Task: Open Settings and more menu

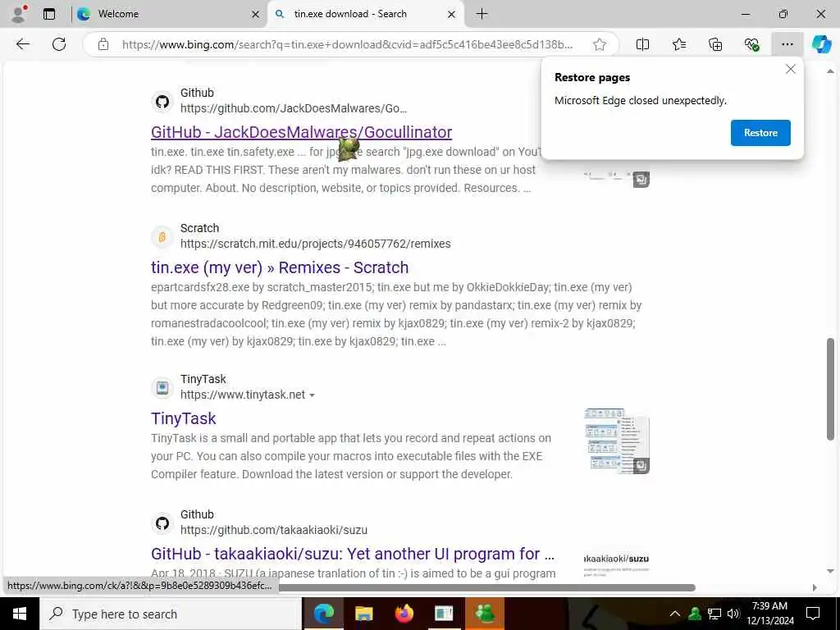Action: pyautogui.click(x=787, y=44)
